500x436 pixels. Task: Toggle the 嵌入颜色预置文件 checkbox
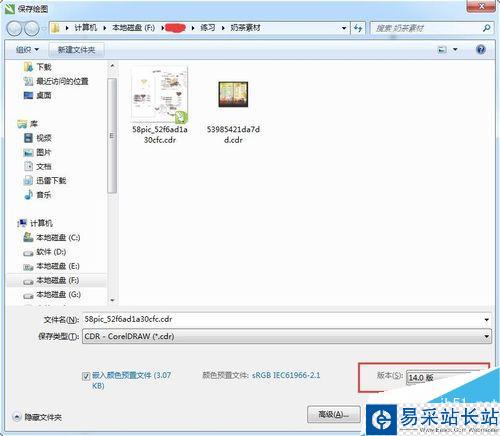(x=86, y=376)
